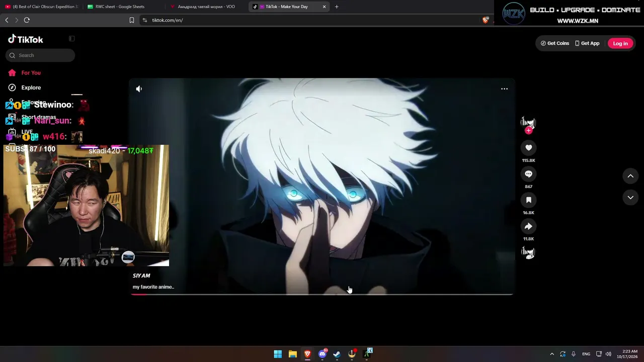Click the TikTok Search input field
Viewport: 644px width, 362px height.
(40, 55)
